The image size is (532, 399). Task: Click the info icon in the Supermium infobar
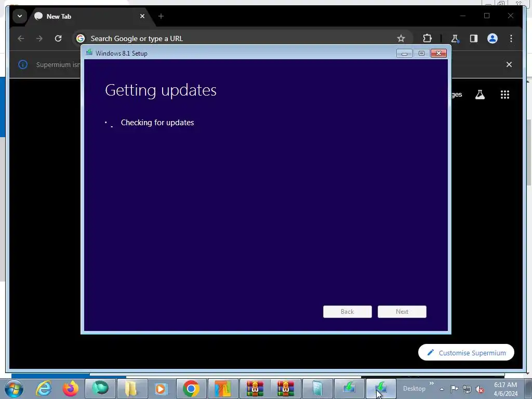pyautogui.click(x=23, y=64)
